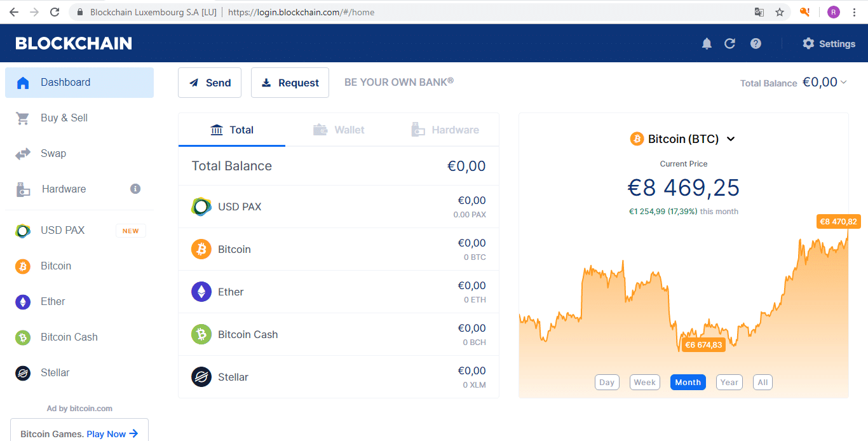Select the Week chart range
The height and width of the screenshot is (441, 868).
pos(644,383)
